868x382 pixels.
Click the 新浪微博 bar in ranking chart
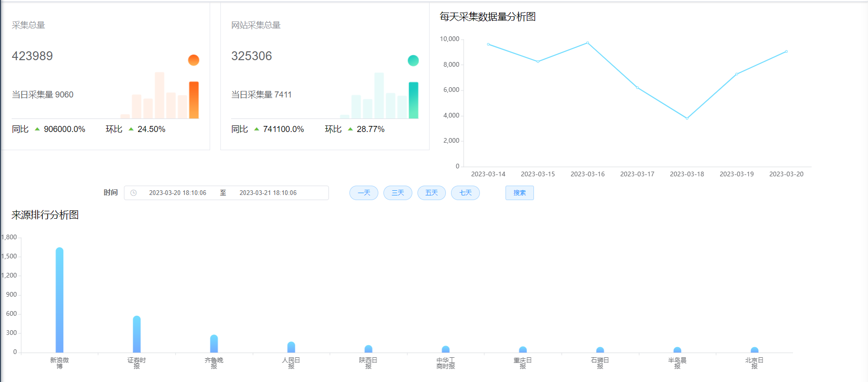tap(60, 300)
